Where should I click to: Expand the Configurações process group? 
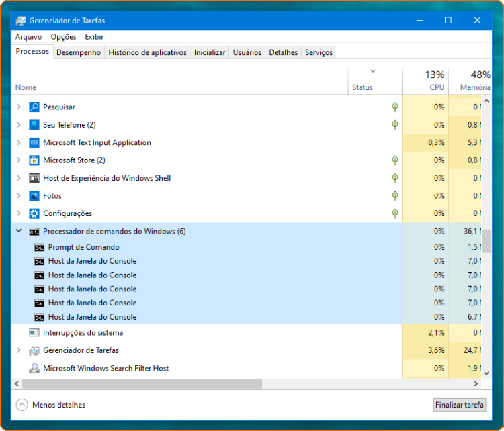point(19,213)
